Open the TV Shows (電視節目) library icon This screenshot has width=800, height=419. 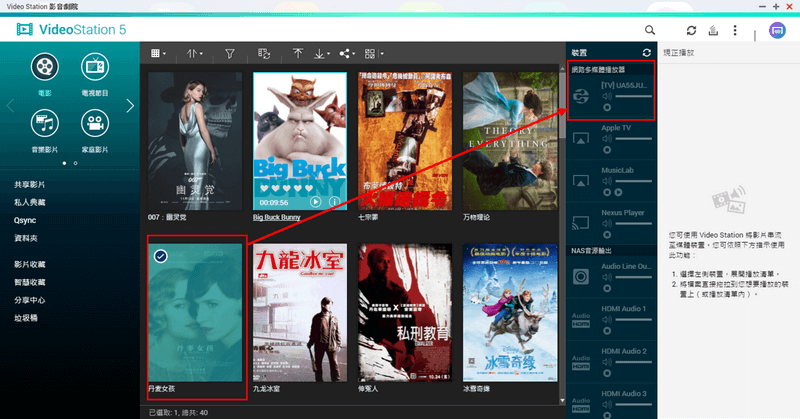pos(95,67)
